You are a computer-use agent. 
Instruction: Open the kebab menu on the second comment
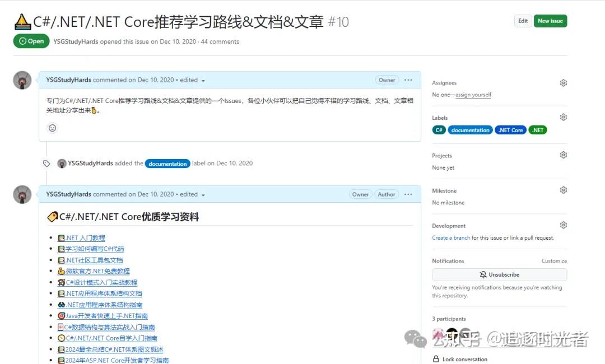pyautogui.click(x=409, y=194)
